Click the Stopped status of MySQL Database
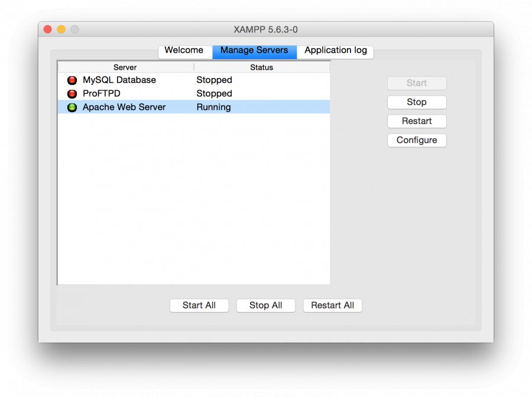Image resolution: width=532 pixels, height=397 pixels. tap(214, 80)
